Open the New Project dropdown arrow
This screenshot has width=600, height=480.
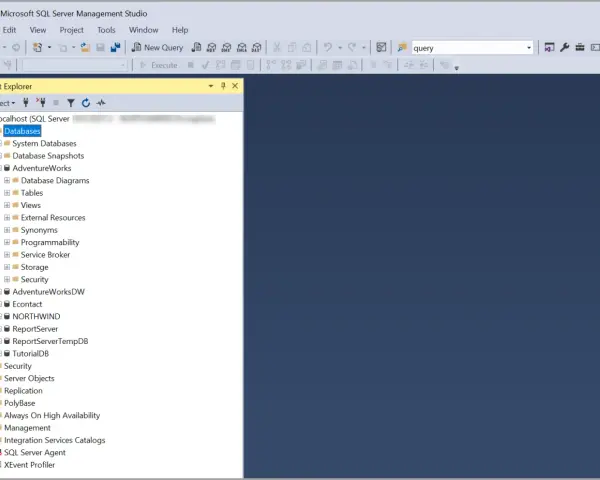point(49,47)
